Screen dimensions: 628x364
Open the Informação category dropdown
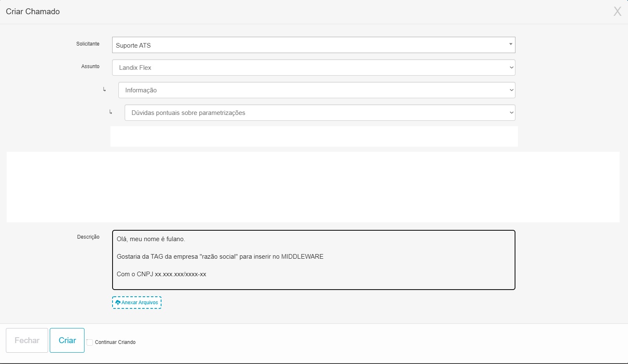tap(317, 90)
